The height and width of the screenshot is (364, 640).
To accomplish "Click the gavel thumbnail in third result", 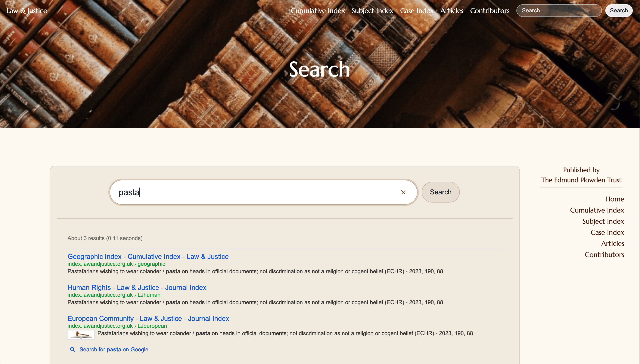I will point(81,335).
